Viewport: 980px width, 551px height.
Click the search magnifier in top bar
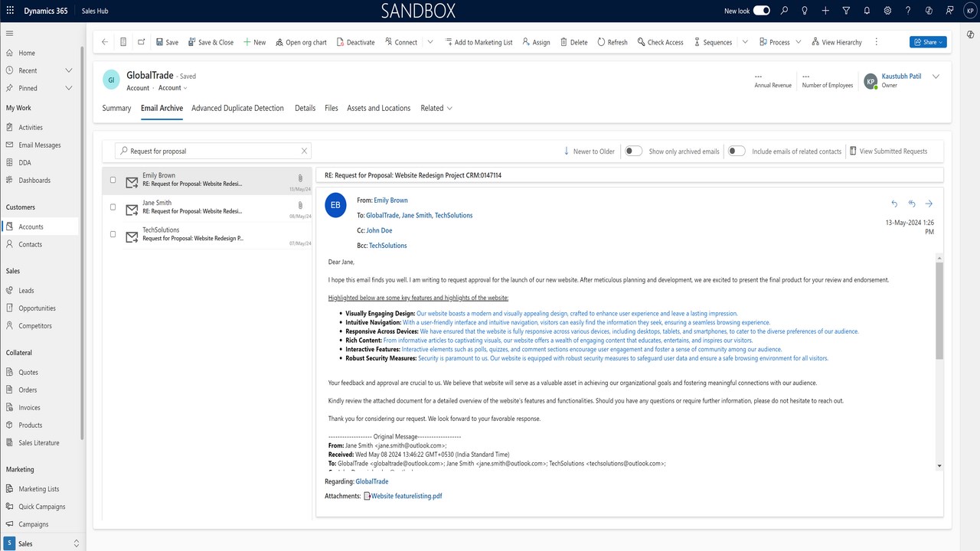coord(784,11)
